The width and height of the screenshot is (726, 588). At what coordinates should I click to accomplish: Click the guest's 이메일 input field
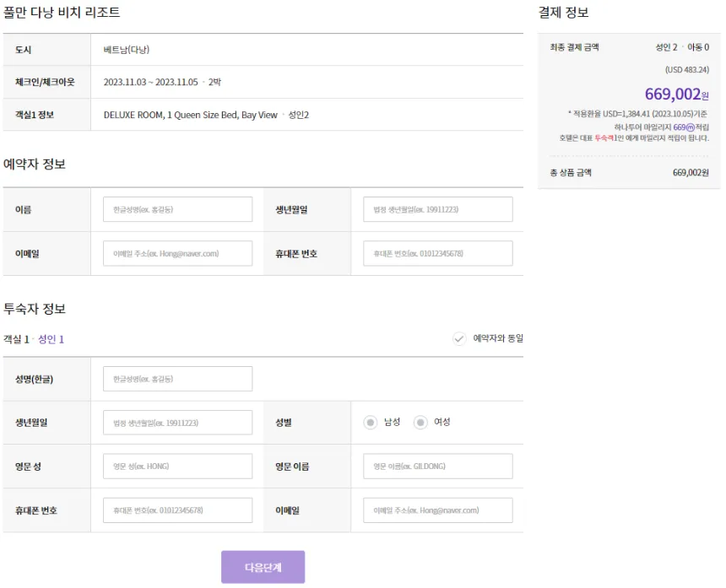tap(439, 510)
